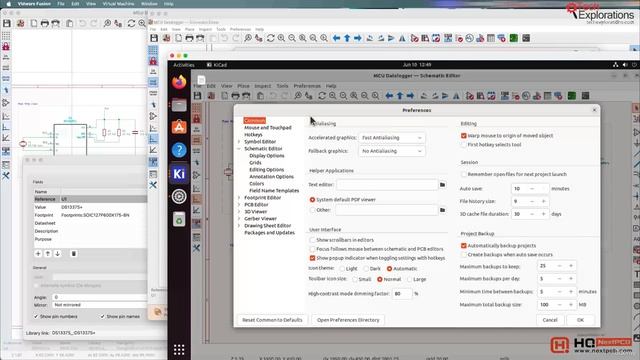Expand Gerber Viewer in preferences tree
640x360 pixels.
[239, 218]
